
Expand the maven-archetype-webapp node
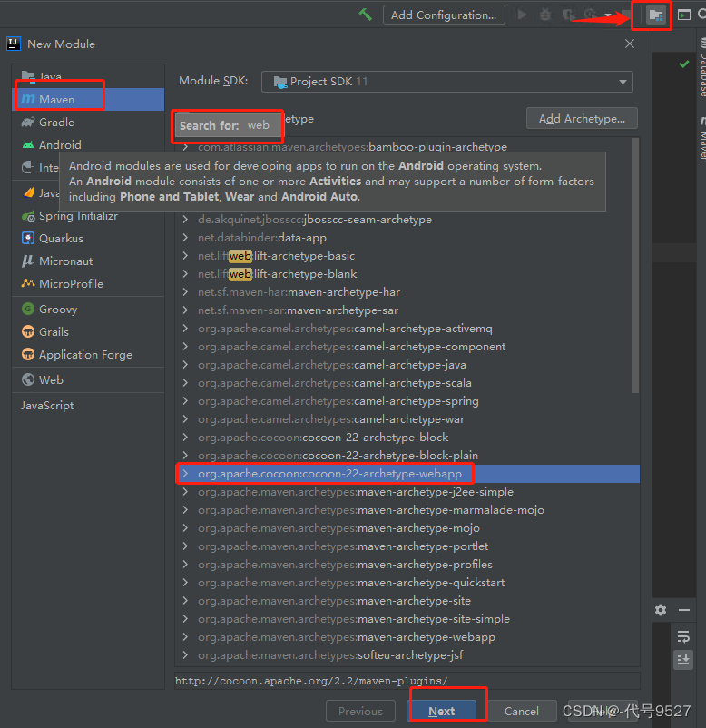(x=185, y=637)
